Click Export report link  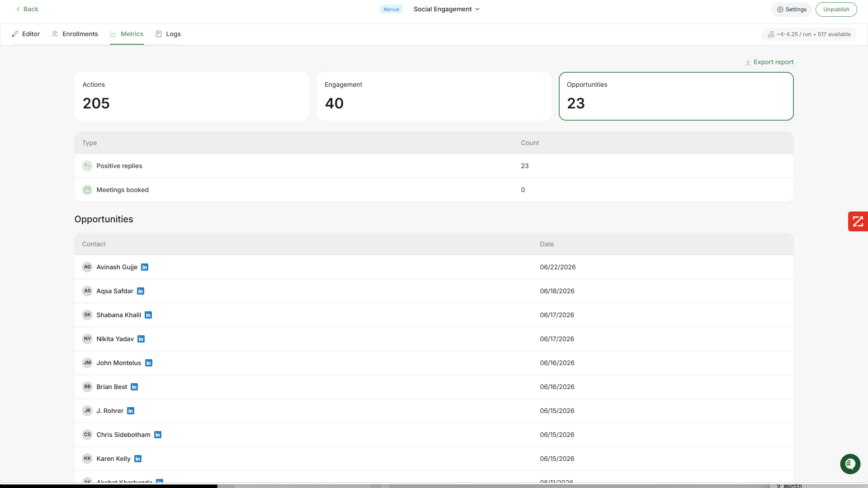(x=769, y=62)
